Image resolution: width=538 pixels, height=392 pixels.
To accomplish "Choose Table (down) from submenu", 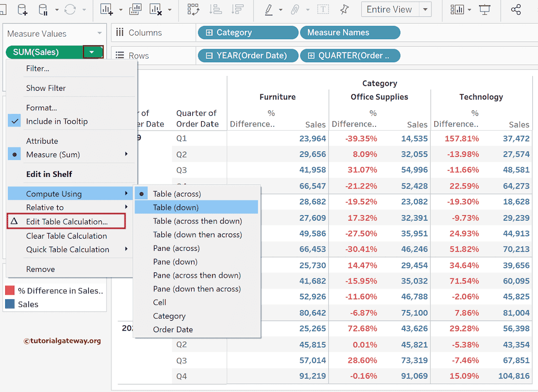I will (175, 207).
